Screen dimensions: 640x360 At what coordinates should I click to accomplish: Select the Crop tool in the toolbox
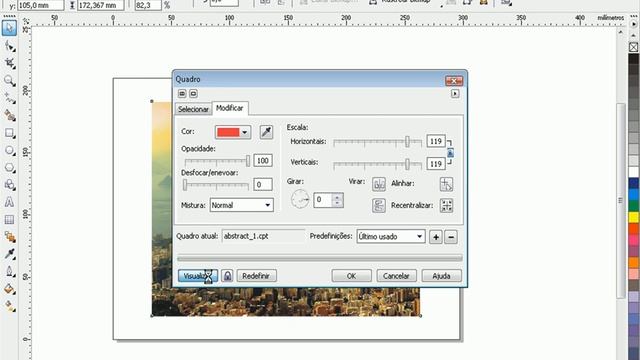(x=9, y=63)
